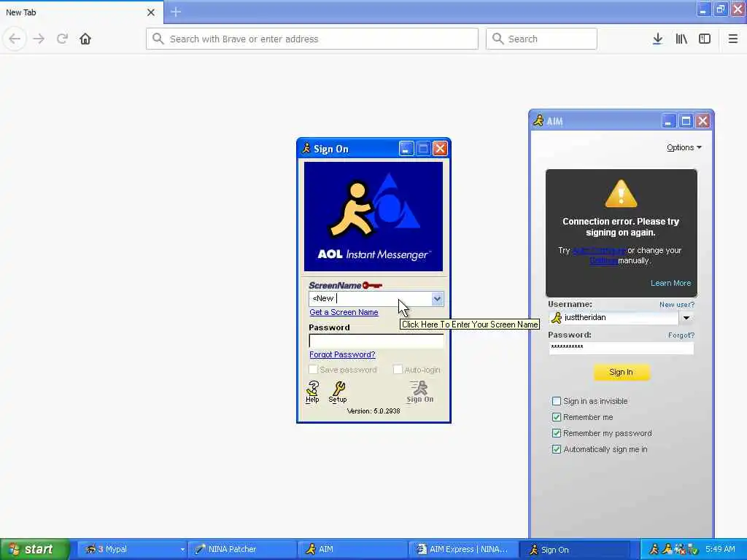This screenshot has height=560, width=747.
Task: Click the Password field in Sign On window
Action: click(x=376, y=341)
